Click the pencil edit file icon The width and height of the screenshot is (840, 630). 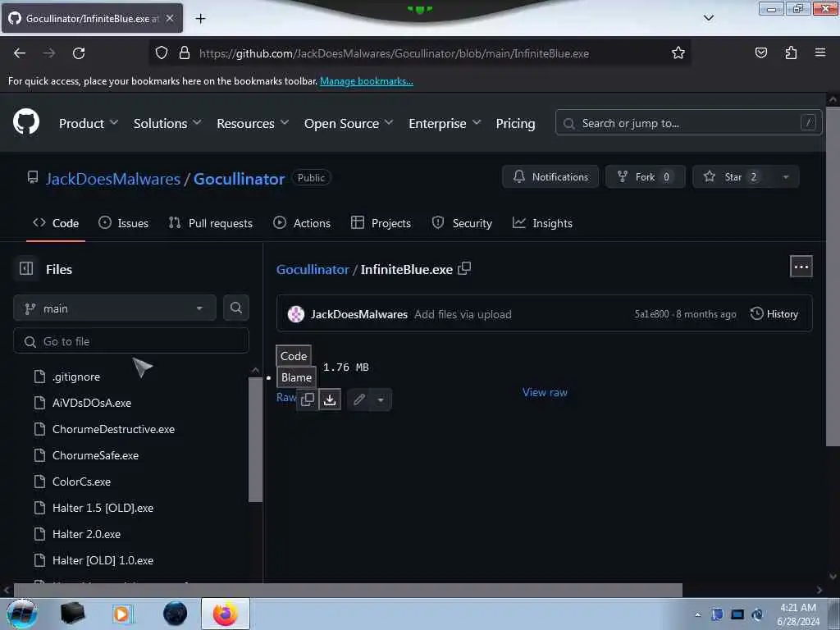coord(359,399)
